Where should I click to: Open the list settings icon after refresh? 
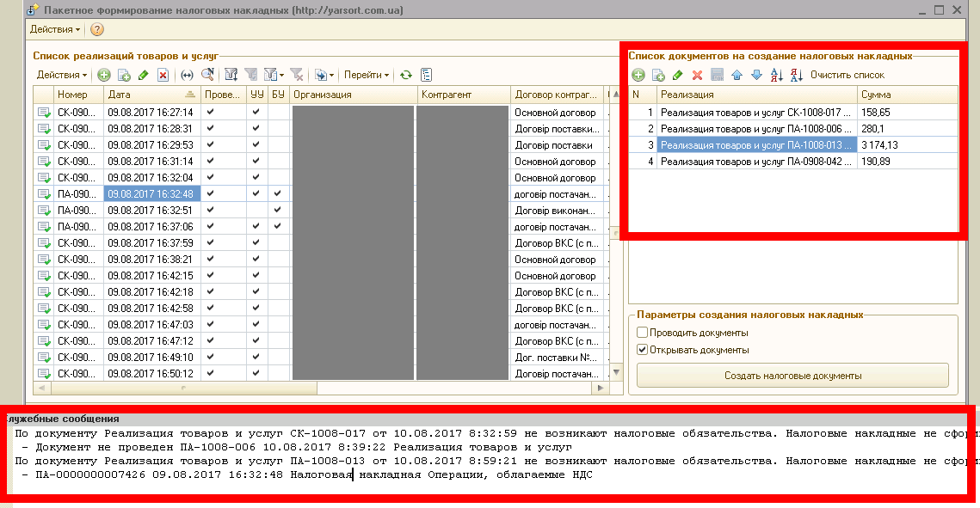(426, 75)
